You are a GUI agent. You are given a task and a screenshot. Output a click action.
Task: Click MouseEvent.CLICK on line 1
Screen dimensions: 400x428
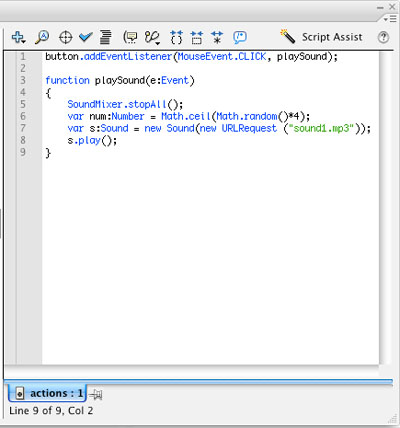pyautogui.click(x=222, y=56)
